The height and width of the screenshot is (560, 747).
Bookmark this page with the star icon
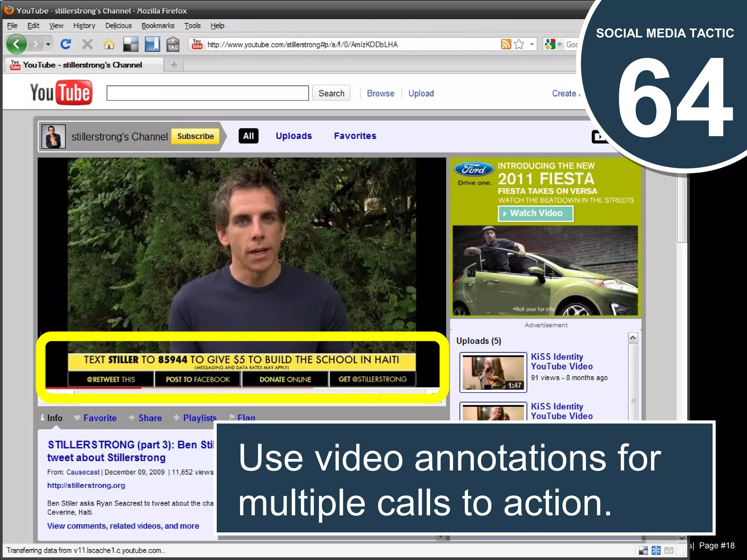pyautogui.click(x=519, y=44)
